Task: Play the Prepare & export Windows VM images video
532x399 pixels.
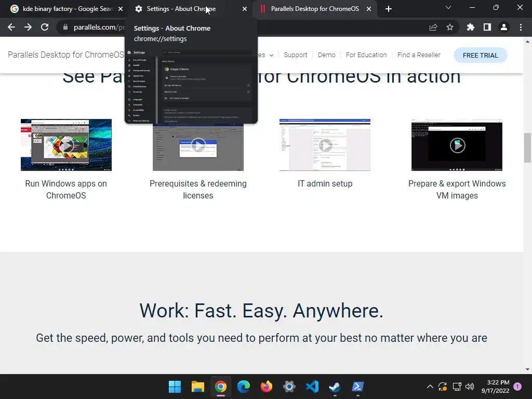Action: point(457,145)
